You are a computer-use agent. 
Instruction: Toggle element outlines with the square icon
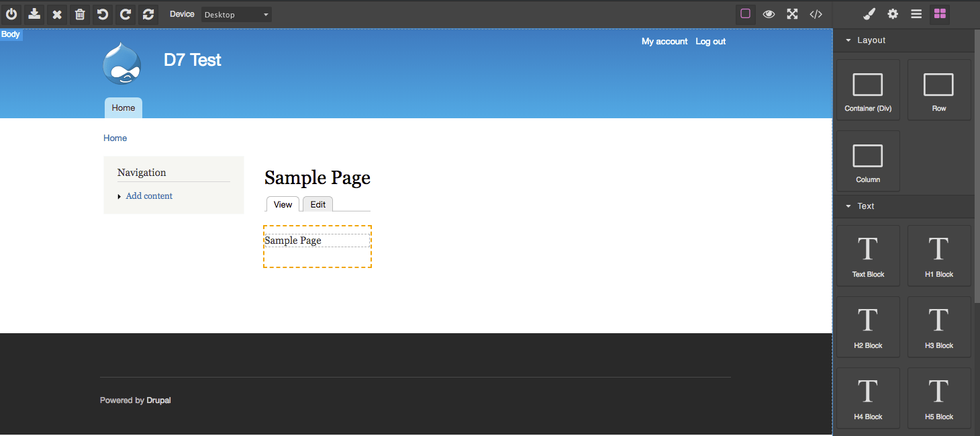click(745, 13)
